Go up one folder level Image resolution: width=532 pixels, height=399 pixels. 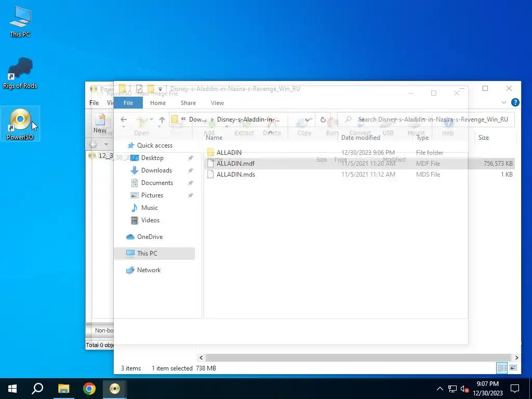point(162,119)
